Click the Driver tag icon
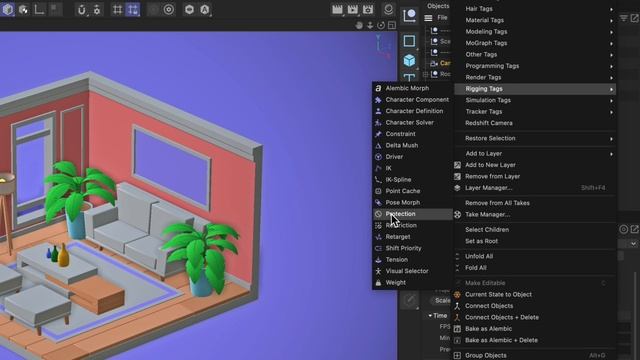This screenshot has width=640, height=360. point(378,157)
